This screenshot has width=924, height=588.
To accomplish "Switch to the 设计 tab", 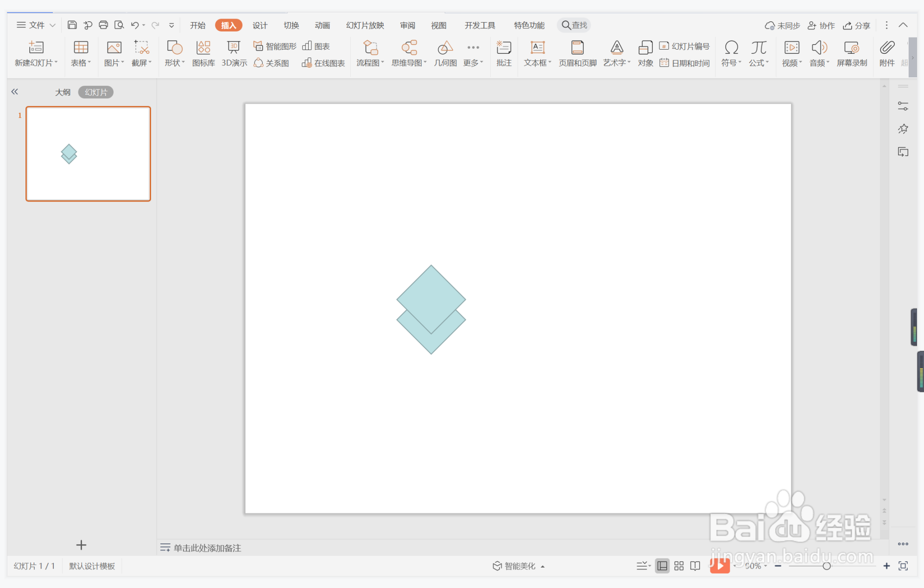I will coord(260,25).
